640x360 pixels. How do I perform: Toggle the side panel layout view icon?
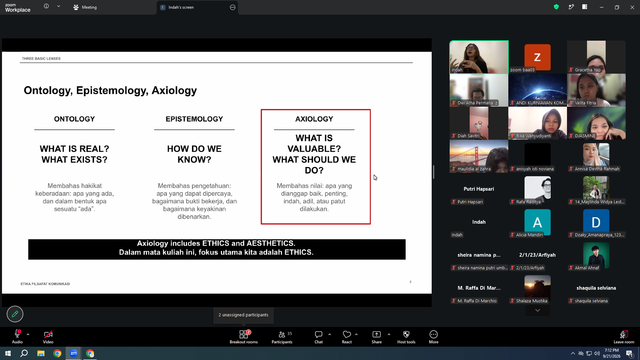coord(585,7)
